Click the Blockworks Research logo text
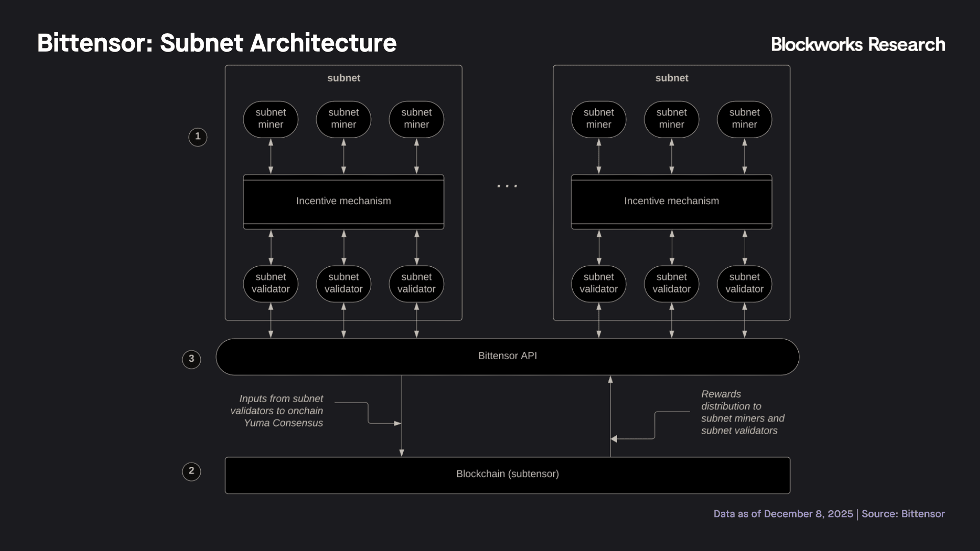Image resolution: width=980 pixels, height=551 pixels. tap(858, 44)
